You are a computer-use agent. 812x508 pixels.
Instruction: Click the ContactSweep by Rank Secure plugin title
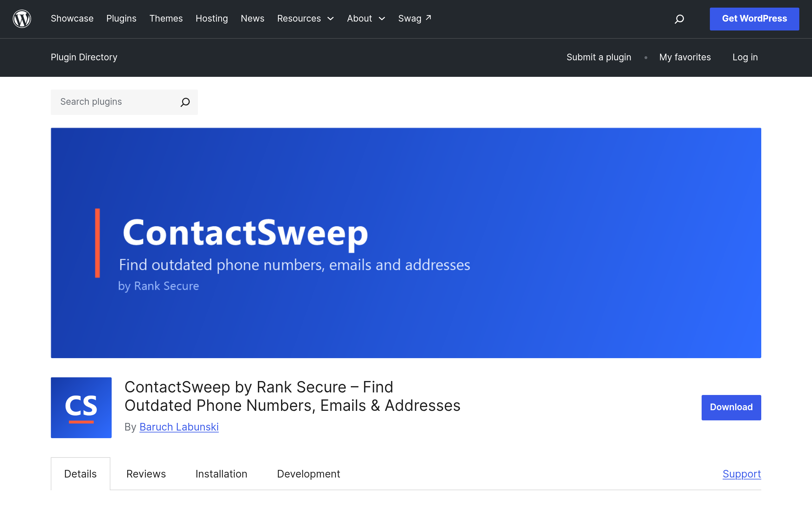pos(292,396)
